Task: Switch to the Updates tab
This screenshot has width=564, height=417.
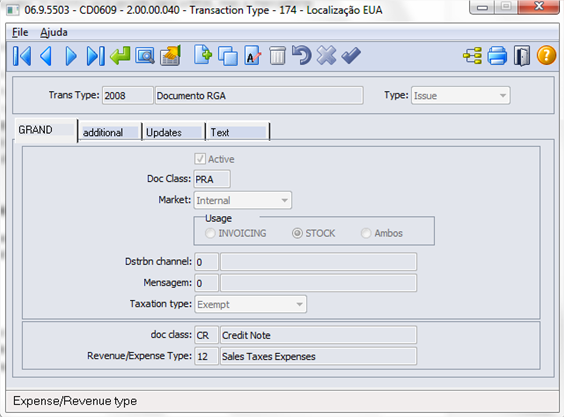Action: [x=174, y=132]
